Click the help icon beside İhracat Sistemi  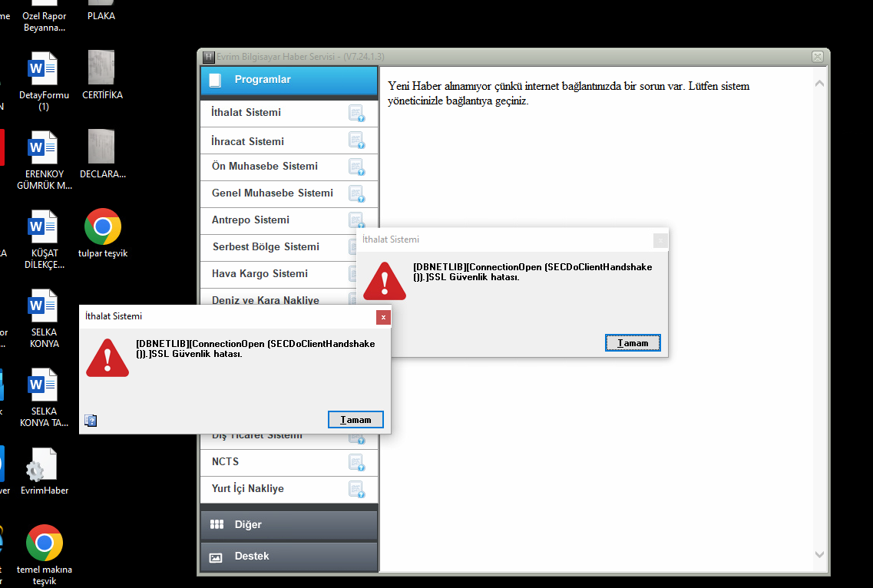(x=356, y=140)
